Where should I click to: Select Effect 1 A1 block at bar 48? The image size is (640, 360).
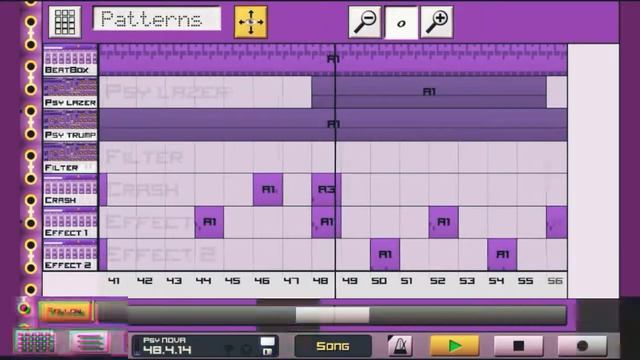pos(326,222)
